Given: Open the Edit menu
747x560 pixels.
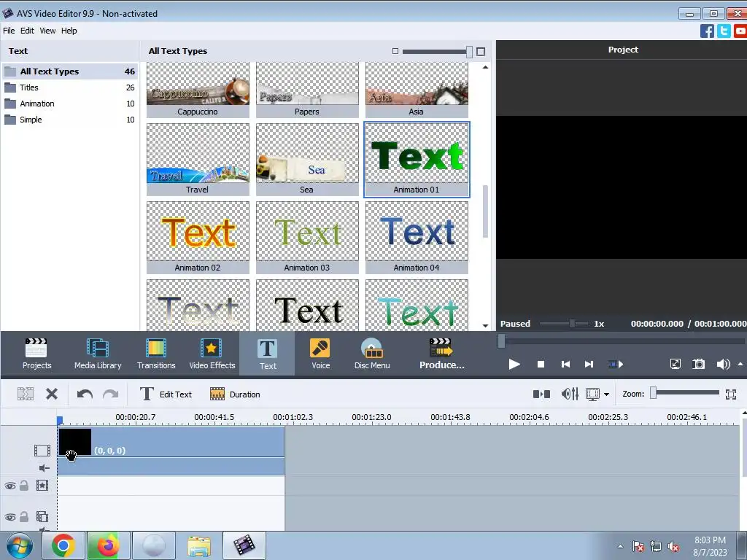Looking at the screenshot, I should click(27, 31).
